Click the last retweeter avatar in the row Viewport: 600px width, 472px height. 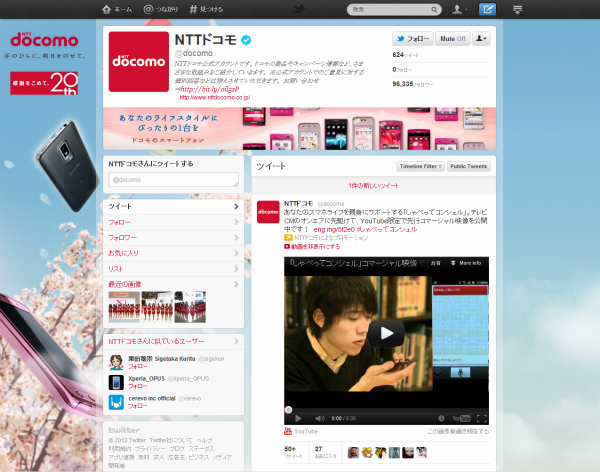422,452
